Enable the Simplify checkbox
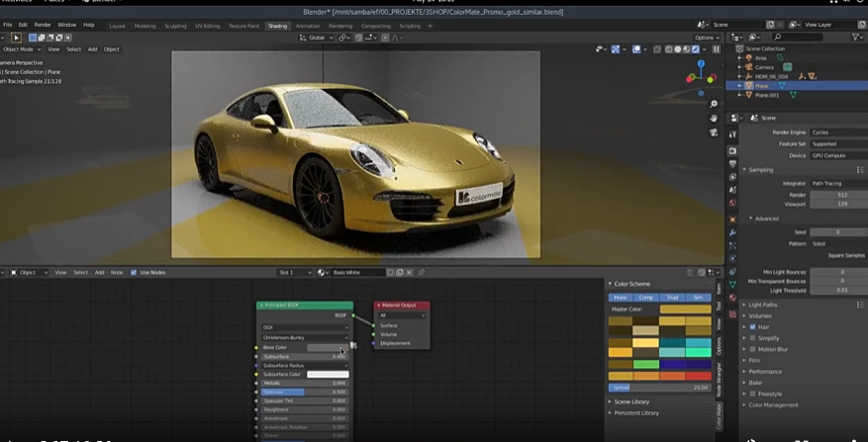This screenshot has height=442, width=868. click(x=753, y=337)
